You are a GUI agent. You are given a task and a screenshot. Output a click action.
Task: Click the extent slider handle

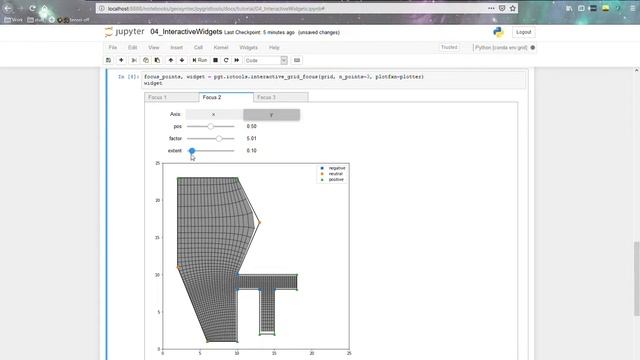[x=192, y=151]
